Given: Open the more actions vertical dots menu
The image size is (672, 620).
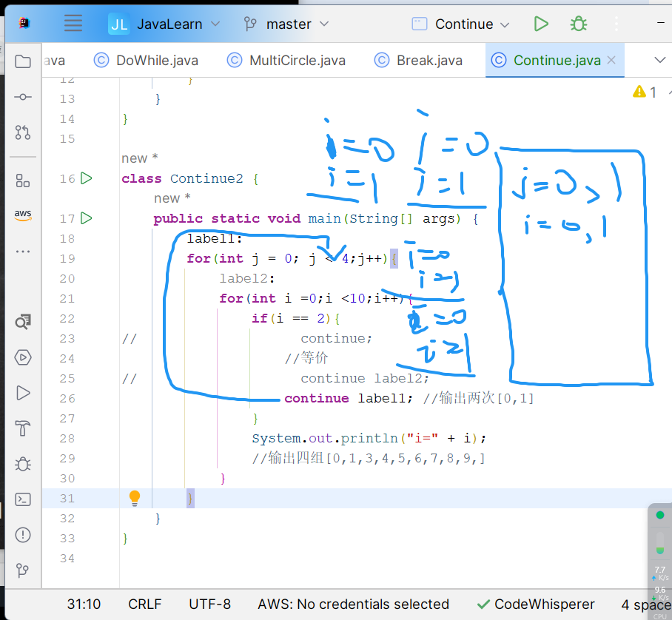Looking at the screenshot, I should (x=616, y=24).
